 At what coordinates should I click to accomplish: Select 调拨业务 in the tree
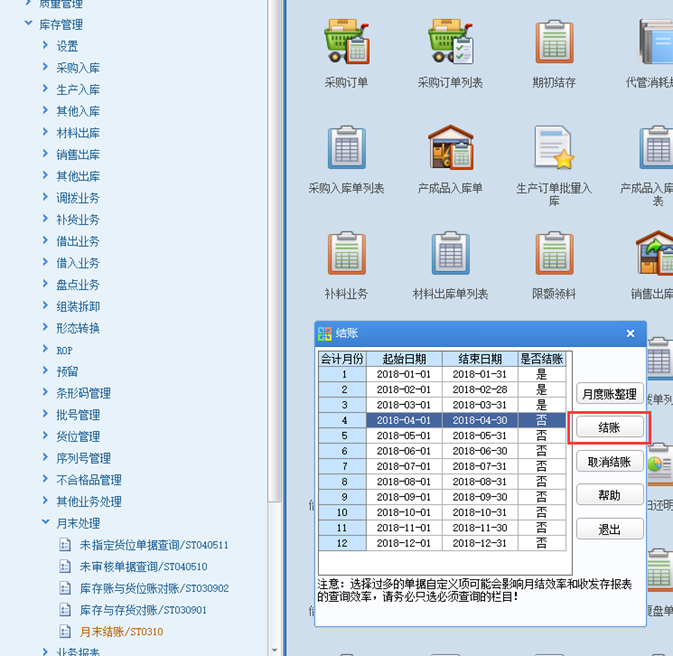tap(78, 198)
